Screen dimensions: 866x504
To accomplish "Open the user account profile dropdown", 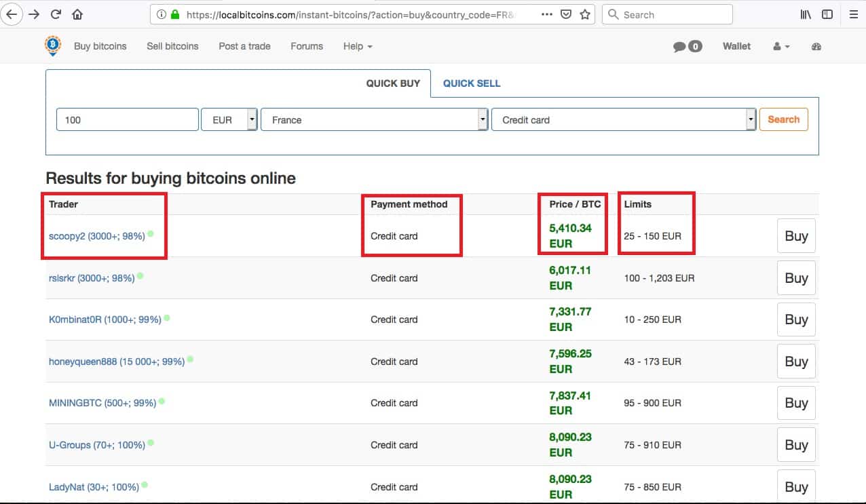I will pos(781,46).
